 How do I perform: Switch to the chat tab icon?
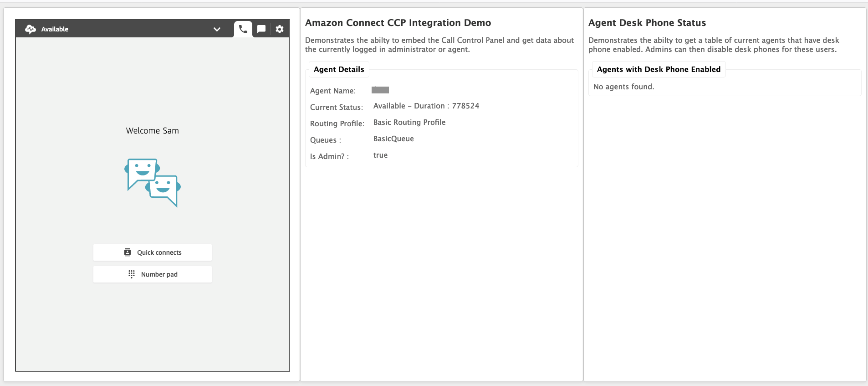tap(261, 29)
